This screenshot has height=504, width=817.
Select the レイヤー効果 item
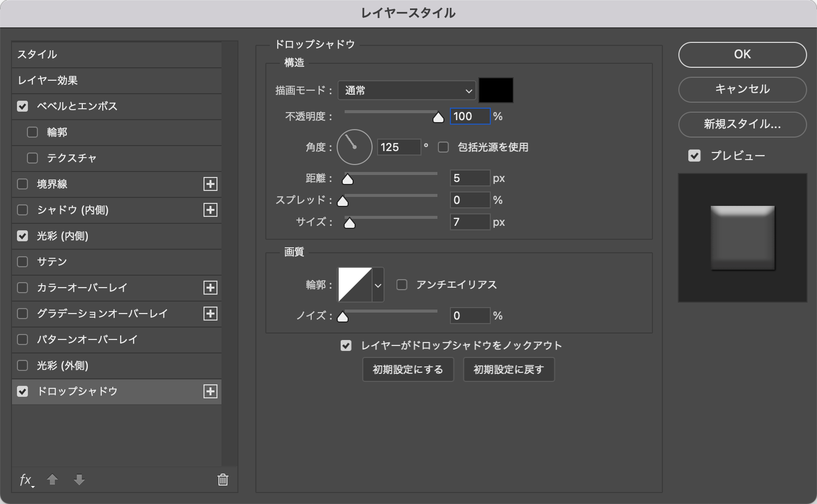48,80
